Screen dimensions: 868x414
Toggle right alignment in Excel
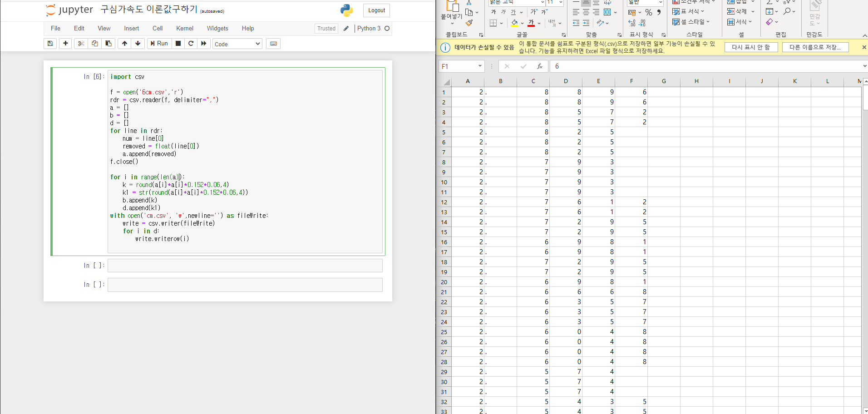[x=596, y=12]
